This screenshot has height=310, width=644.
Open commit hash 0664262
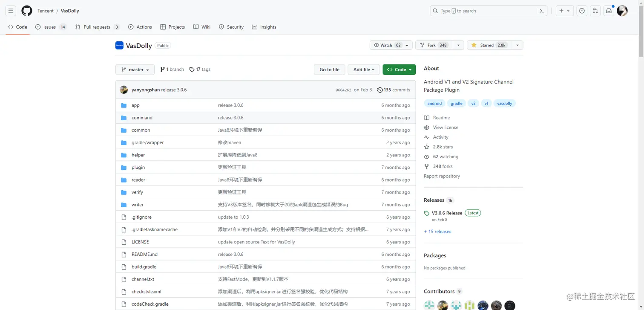tap(343, 90)
